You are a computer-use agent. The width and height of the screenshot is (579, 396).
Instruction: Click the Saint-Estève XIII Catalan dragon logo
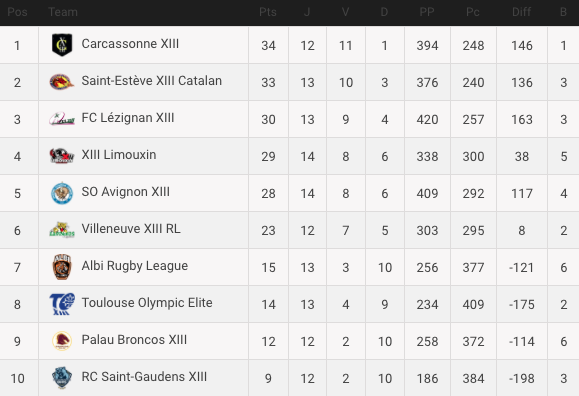[62, 82]
